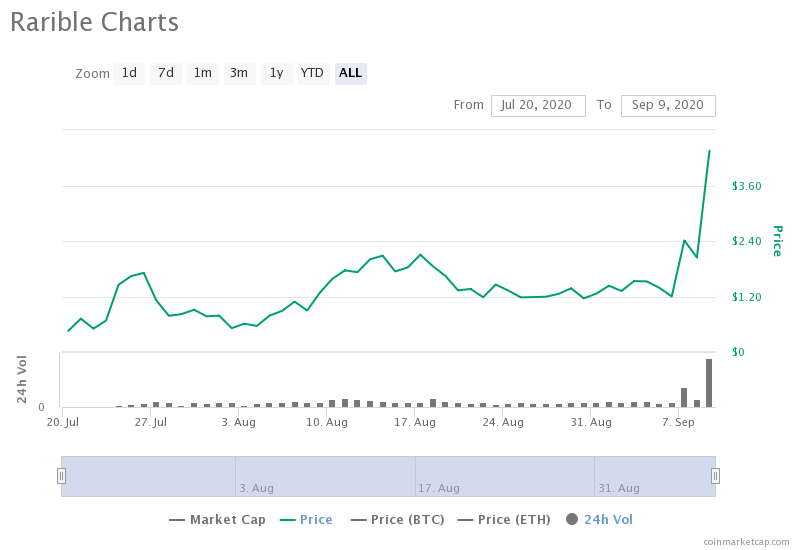Select the 3m zoom range
800x550 pixels.
(239, 73)
